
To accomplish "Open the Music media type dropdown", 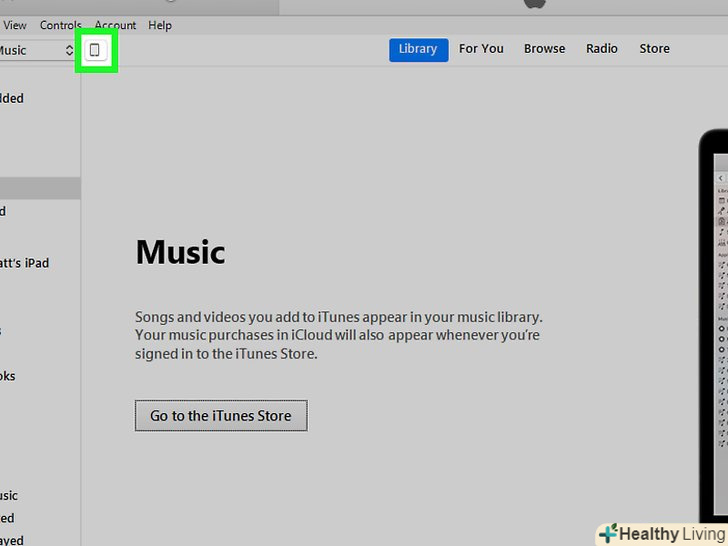I will [37, 50].
